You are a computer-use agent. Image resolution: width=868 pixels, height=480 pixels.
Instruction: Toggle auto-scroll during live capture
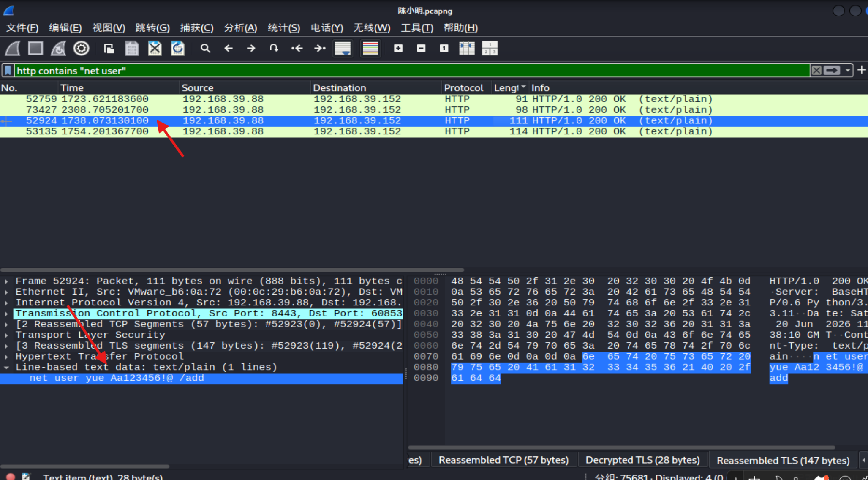coord(343,48)
